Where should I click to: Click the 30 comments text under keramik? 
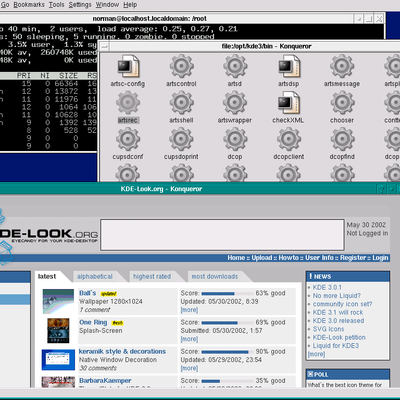point(98,368)
